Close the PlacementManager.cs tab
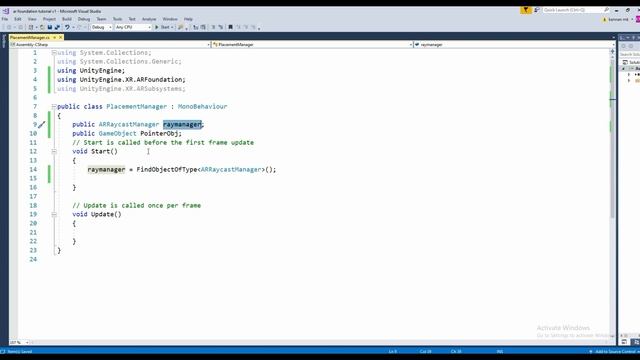Screen dimensions: 640x360 point(61,37)
